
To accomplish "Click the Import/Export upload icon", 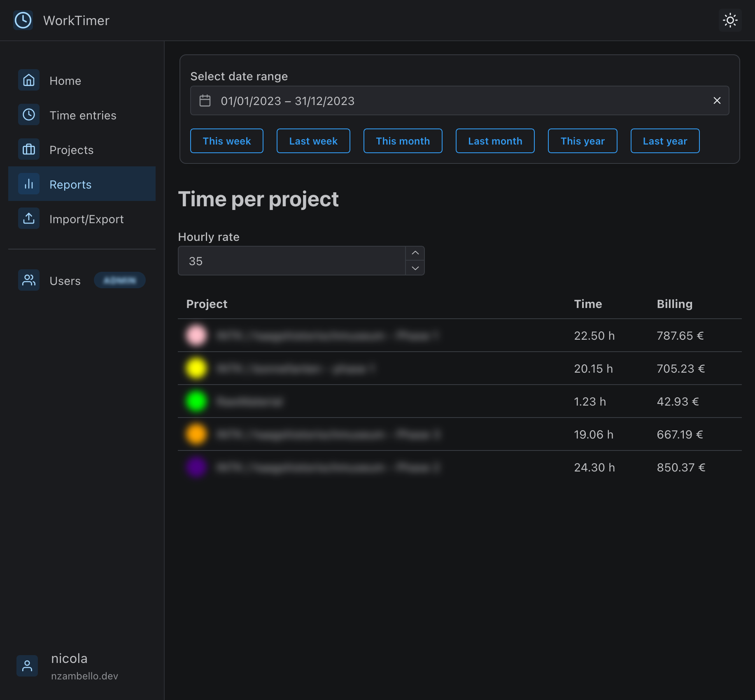I will pos(29,219).
